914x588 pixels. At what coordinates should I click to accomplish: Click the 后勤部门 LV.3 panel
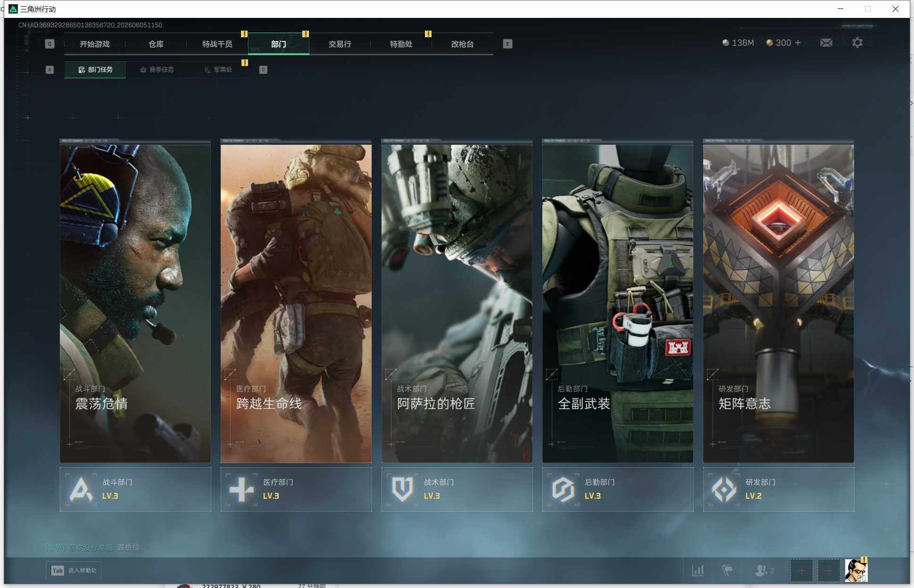(x=618, y=489)
